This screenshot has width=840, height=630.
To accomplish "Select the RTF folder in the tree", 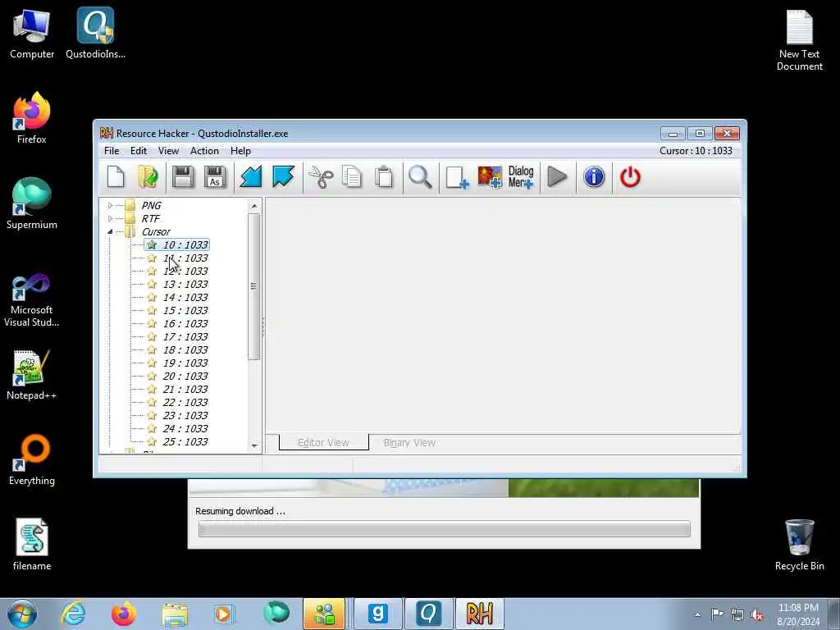I will coord(151,218).
